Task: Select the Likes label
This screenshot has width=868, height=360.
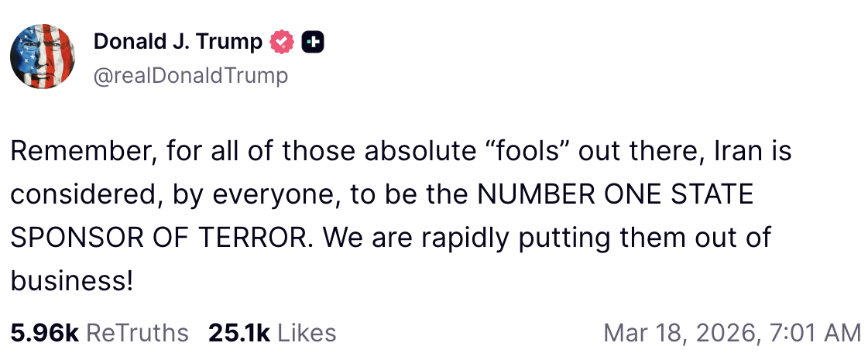Action: 307,333
